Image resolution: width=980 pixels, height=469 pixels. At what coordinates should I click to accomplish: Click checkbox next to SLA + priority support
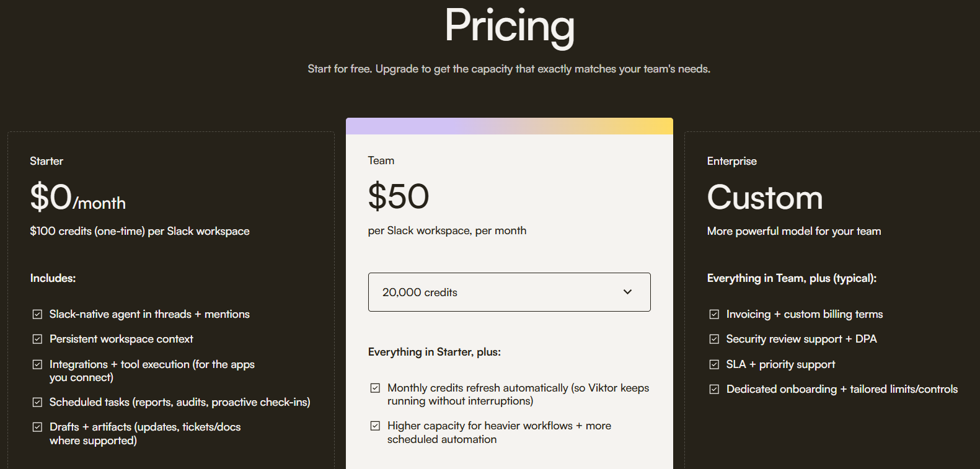(714, 364)
